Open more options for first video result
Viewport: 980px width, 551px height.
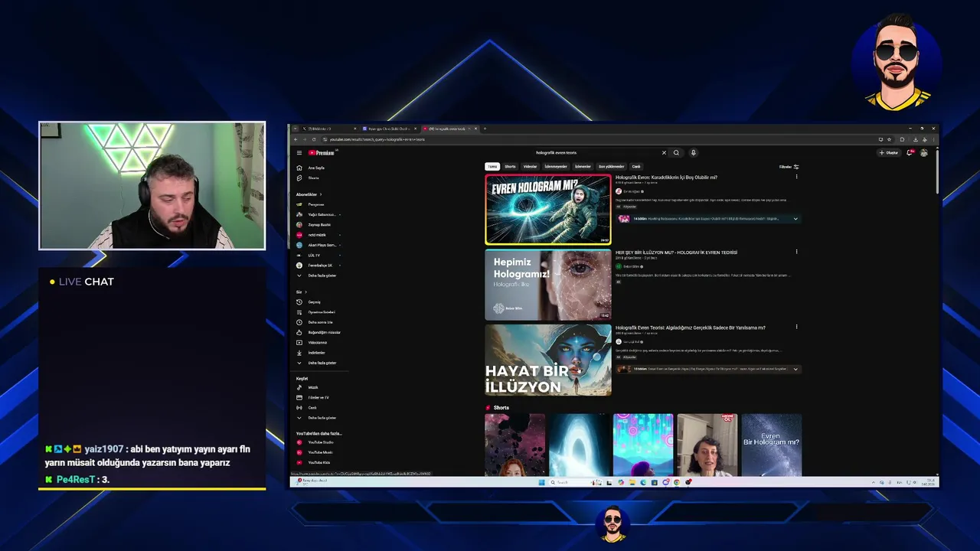click(x=796, y=177)
